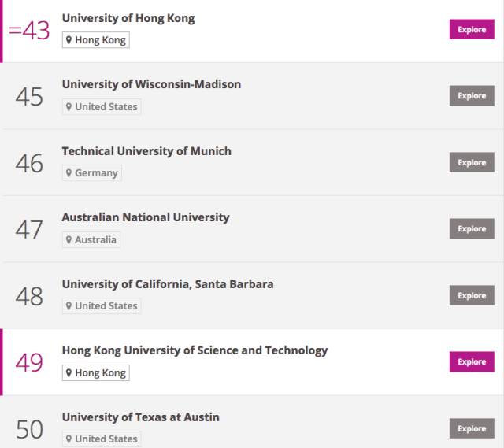Click the pin icon under University of California, Santa Barbara
This screenshot has width=504, height=448.
(x=69, y=306)
